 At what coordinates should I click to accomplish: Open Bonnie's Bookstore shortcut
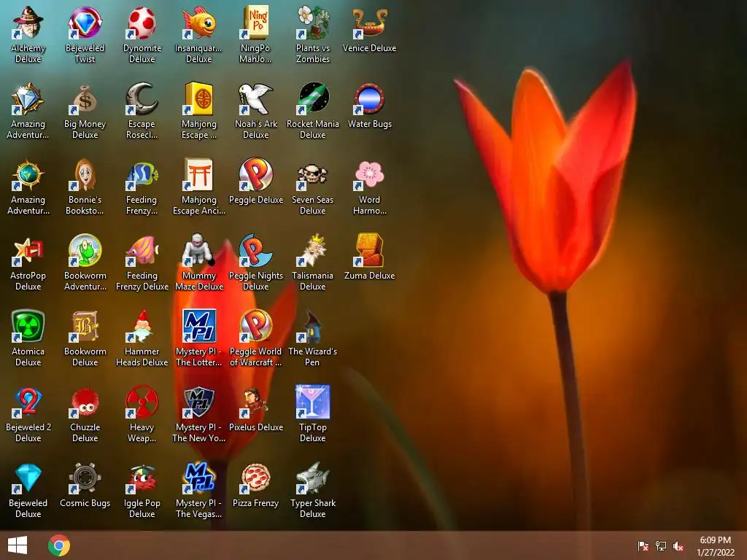85,174
